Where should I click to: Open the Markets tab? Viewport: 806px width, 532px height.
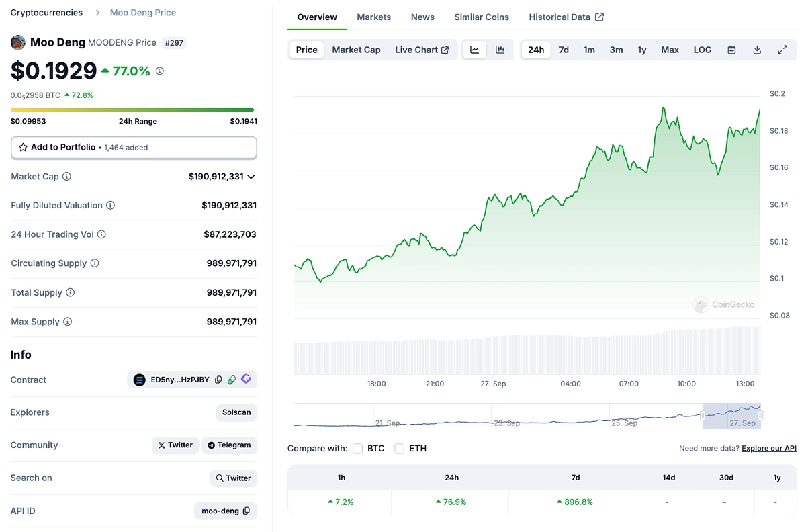373,17
